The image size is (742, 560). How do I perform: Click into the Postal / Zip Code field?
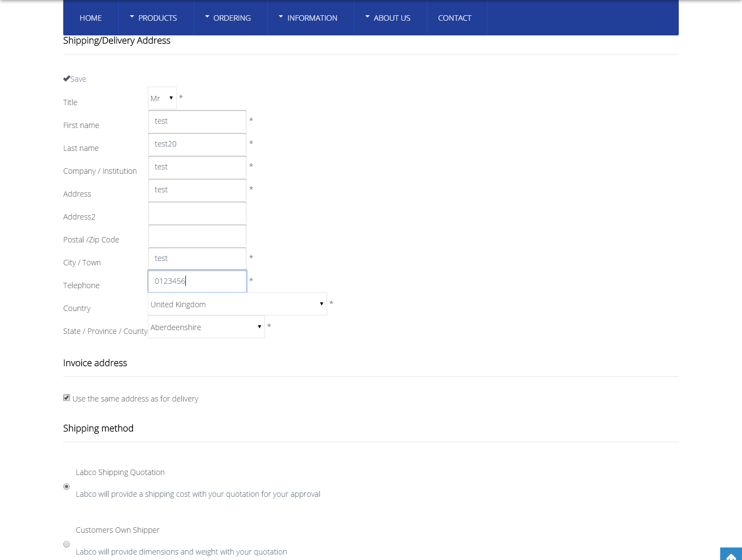pyautogui.click(x=197, y=236)
